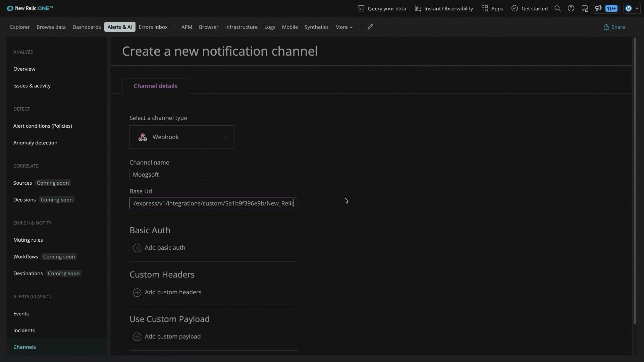Open Dashboards
Viewport: 644px width, 362px height.
coord(87,27)
